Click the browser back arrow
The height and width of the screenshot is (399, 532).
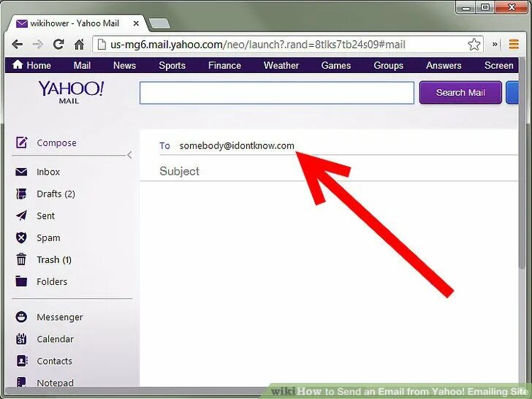click(x=17, y=44)
